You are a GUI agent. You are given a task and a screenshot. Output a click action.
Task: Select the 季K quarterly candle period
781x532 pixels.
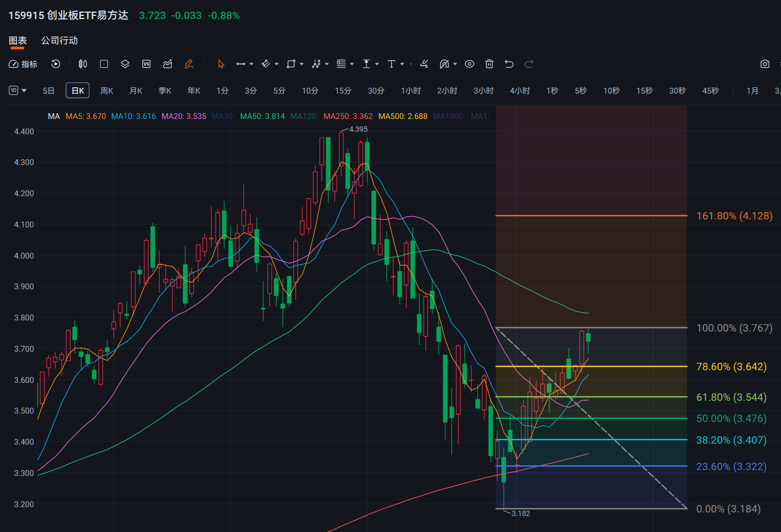(x=165, y=90)
